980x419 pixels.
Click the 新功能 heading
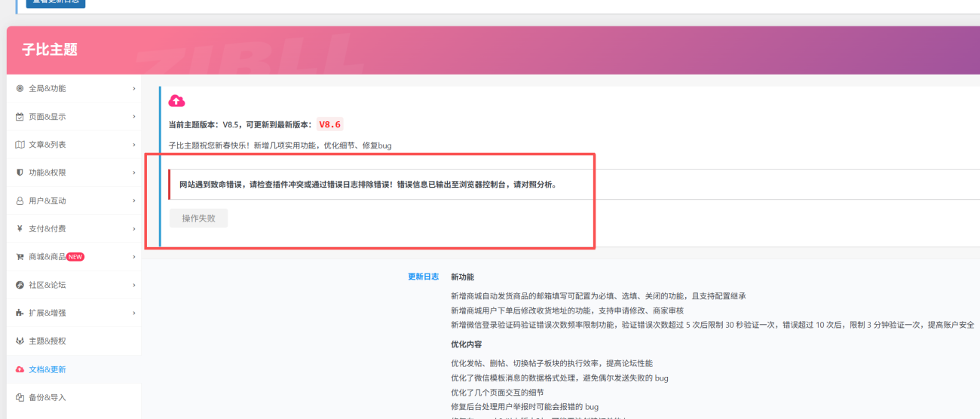[462, 277]
